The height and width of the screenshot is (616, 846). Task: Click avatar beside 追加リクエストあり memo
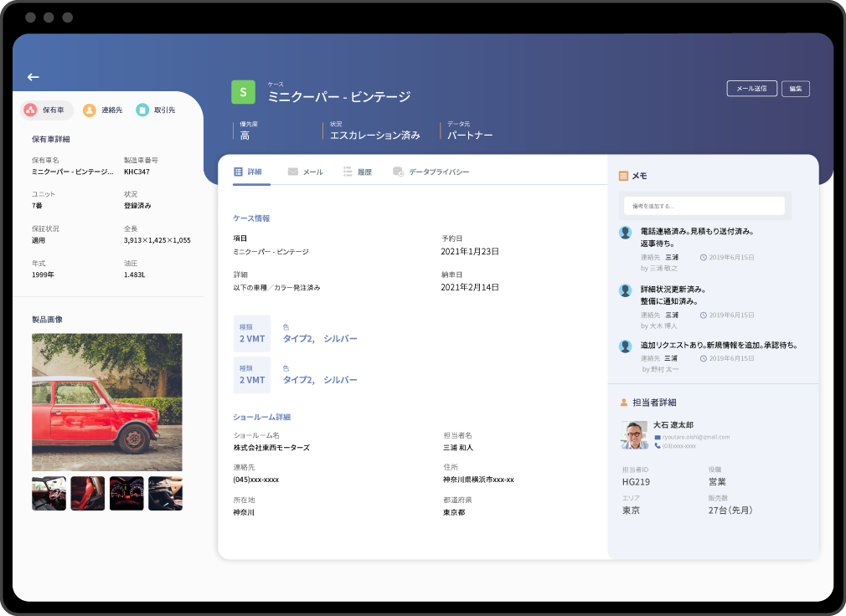pos(626,346)
